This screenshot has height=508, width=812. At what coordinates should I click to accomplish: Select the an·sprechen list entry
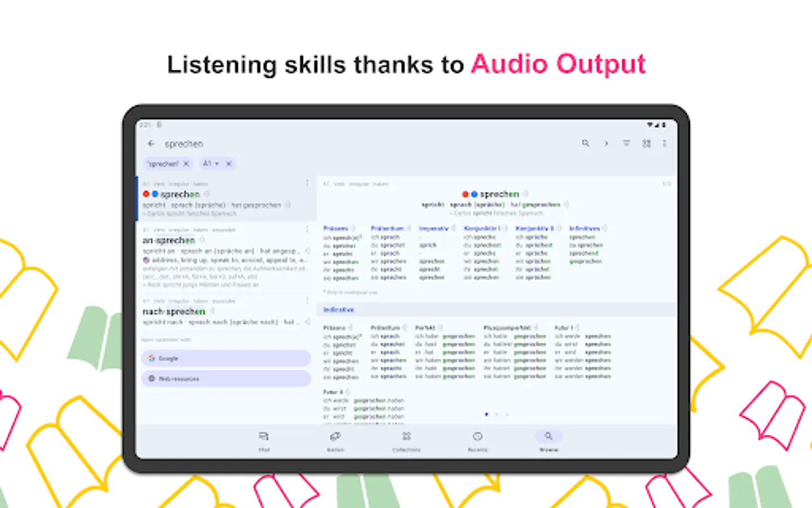tap(226, 257)
